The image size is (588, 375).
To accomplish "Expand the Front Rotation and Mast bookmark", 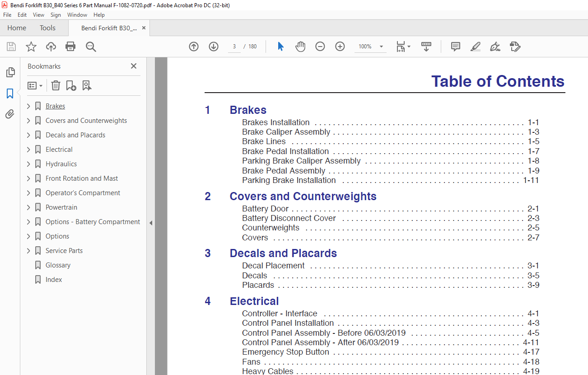I will tap(28, 178).
